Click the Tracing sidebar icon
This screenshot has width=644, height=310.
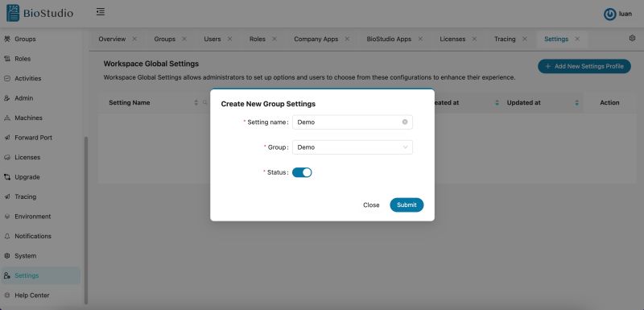[7, 196]
